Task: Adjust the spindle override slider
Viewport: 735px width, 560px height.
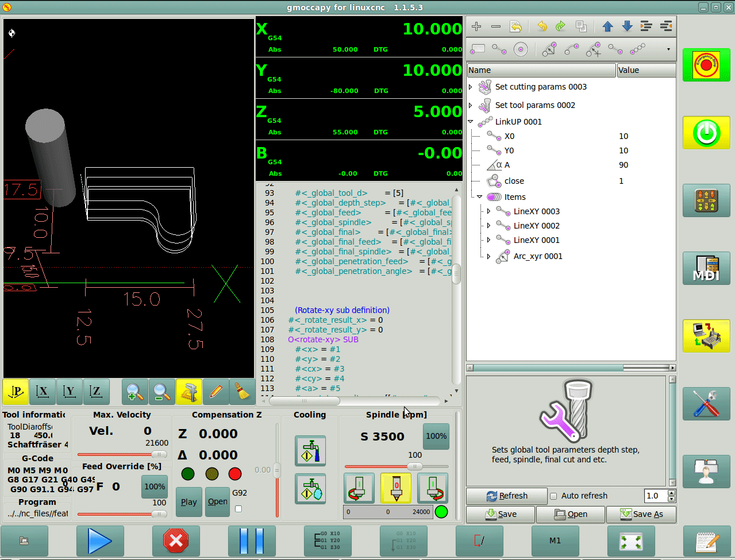Action: point(414,466)
